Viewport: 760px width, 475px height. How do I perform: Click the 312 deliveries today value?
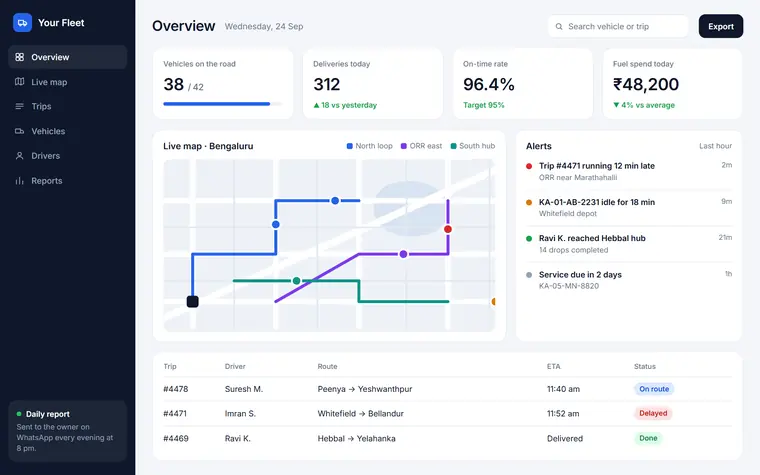327,84
